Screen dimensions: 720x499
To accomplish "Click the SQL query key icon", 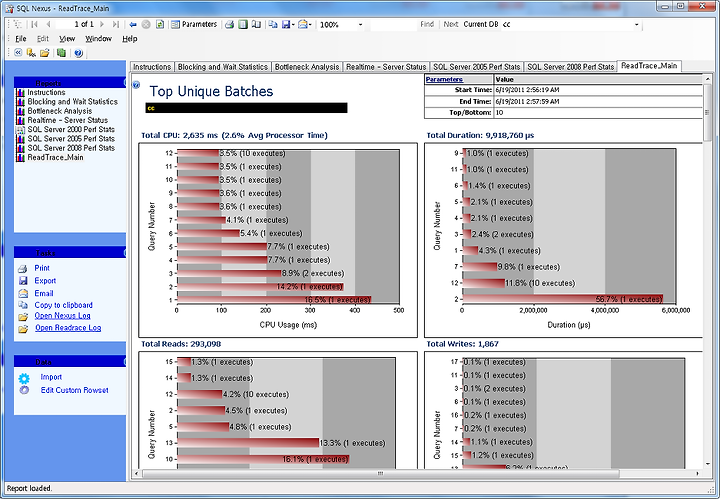I will tap(31, 53).
